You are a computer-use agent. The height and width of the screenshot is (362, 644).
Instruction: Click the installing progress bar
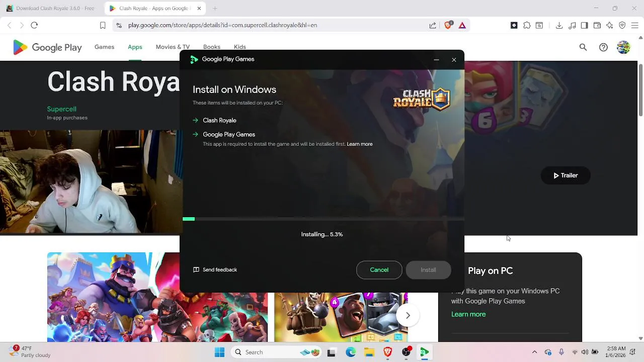[323, 219]
